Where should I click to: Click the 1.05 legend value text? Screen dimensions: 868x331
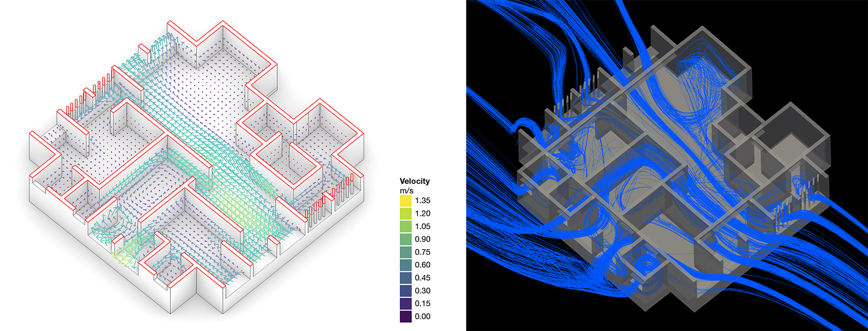(423, 226)
